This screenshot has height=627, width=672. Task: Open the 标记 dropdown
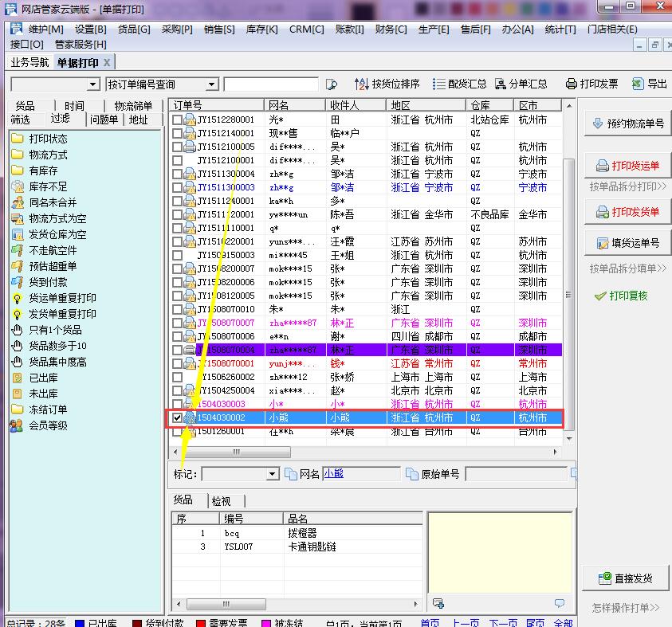point(272,474)
